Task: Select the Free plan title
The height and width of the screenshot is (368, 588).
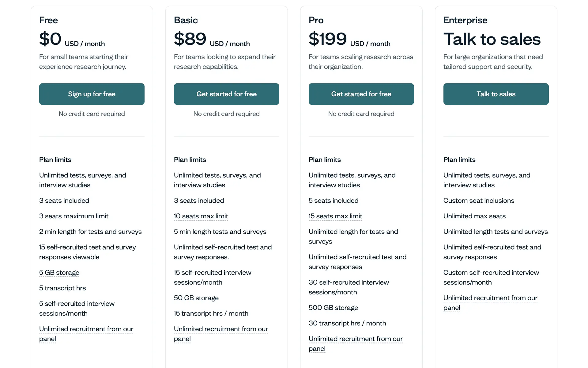Action: tap(48, 20)
